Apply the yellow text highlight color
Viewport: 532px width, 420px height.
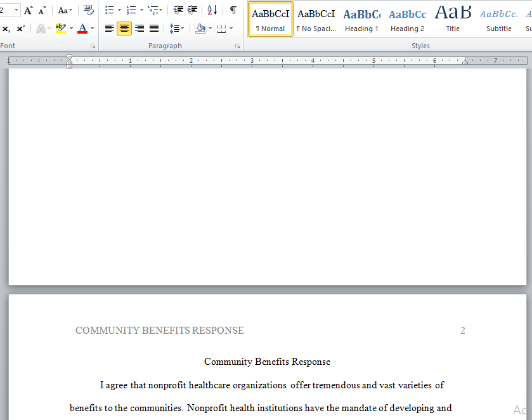[61, 29]
